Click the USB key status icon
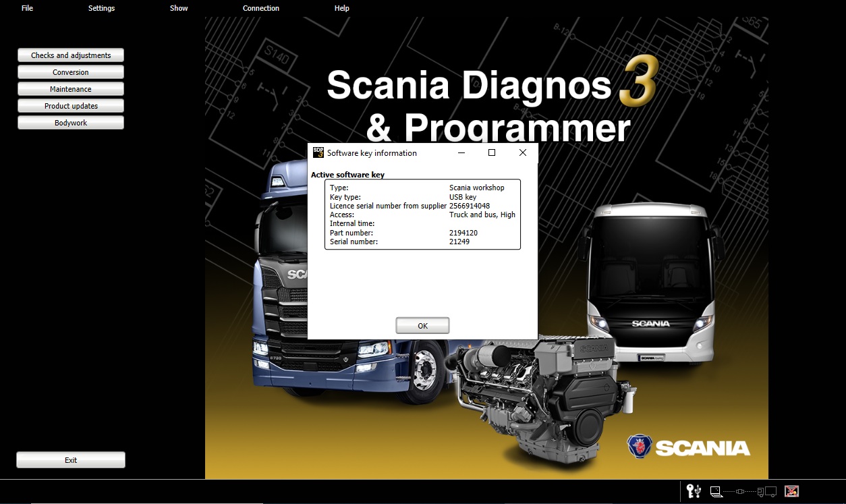 point(694,491)
